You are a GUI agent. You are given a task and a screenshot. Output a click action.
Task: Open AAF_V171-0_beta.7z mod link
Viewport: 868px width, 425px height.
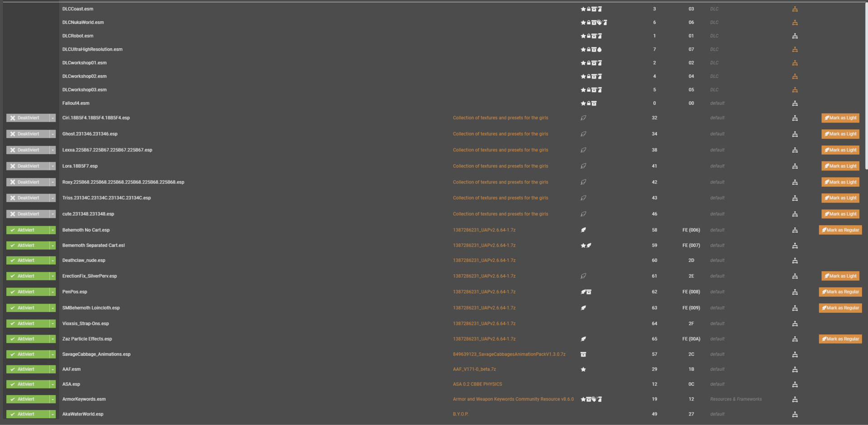[x=474, y=369]
